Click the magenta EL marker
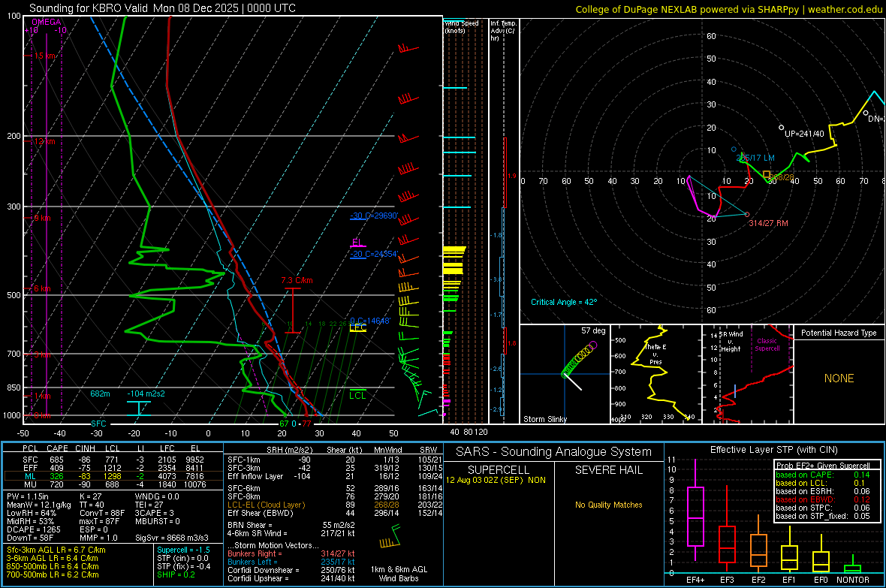The width and height of the screenshot is (886, 588). pyautogui.click(x=357, y=243)
